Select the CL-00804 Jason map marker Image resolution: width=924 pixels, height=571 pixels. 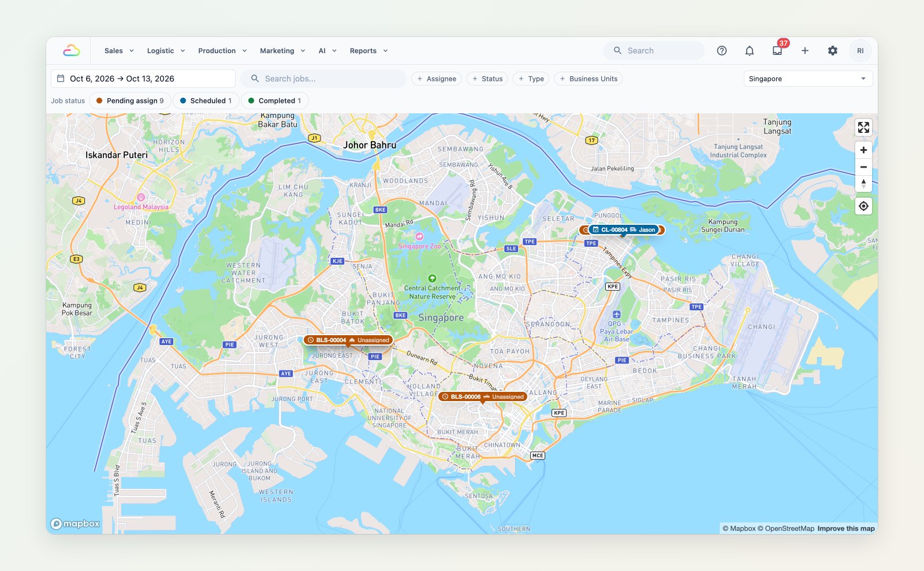pos(624,230)
